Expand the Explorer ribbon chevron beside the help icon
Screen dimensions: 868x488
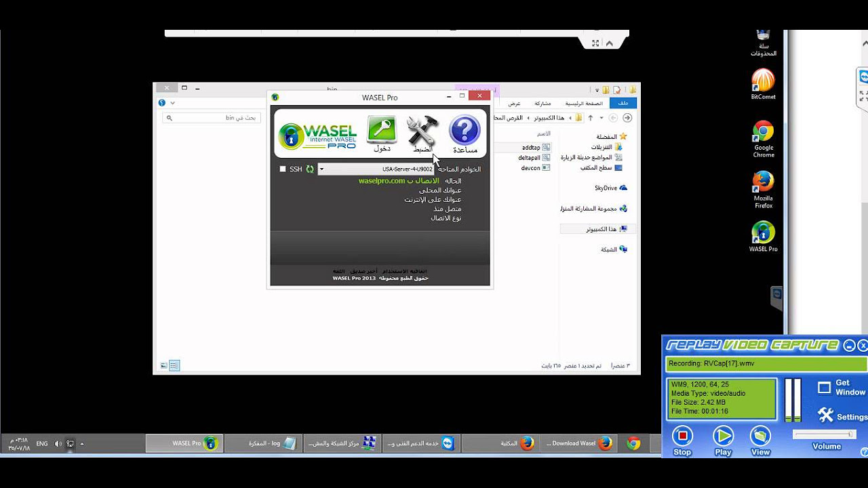[172, 103]
